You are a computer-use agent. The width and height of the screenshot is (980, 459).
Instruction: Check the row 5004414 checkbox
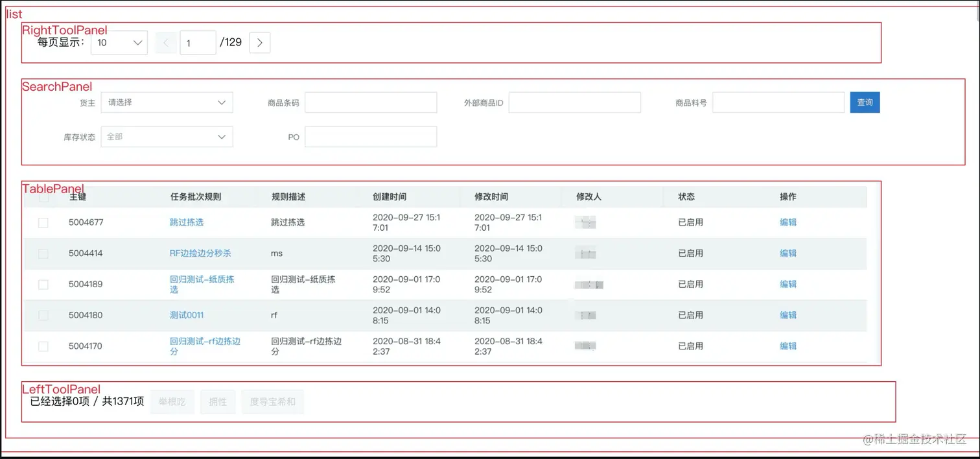pos(43,253)
